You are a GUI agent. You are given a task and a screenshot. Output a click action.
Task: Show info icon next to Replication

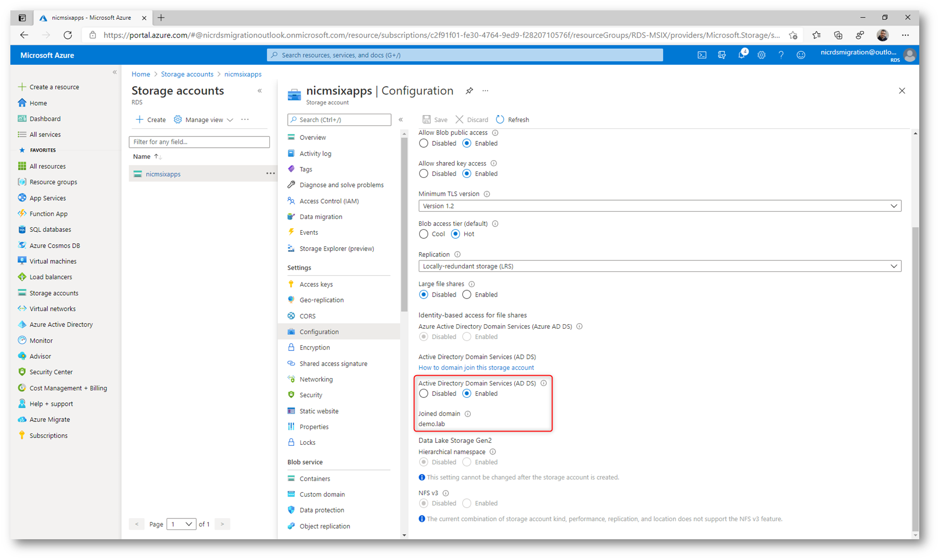tap(457, 255)
